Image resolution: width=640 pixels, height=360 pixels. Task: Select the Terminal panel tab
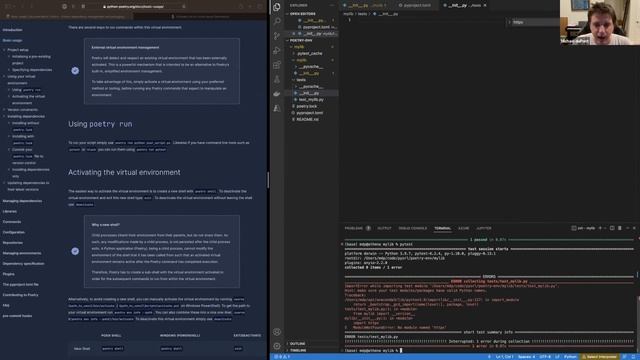(442, 228)
